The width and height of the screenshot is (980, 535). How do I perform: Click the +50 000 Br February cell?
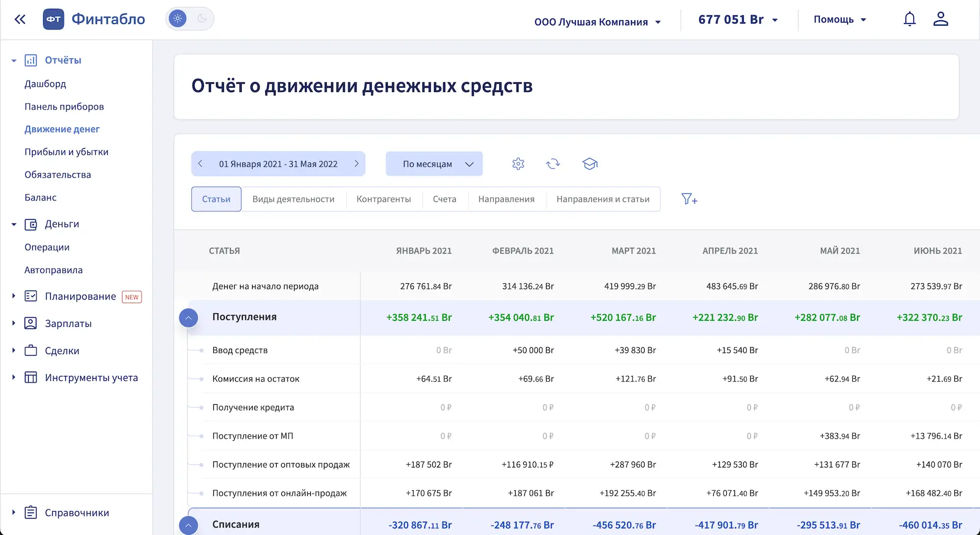[x=533, y=350]
